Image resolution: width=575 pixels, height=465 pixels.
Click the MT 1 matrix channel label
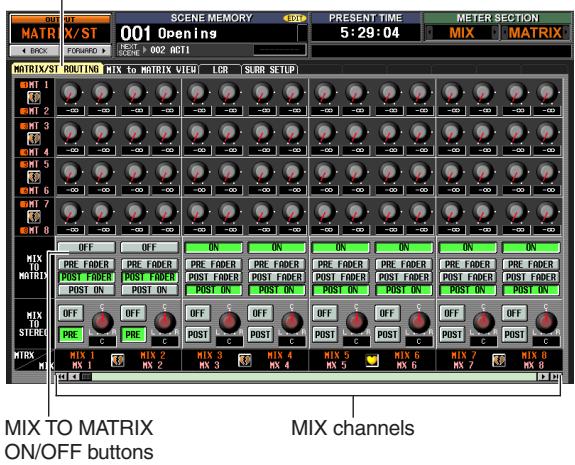(x=35, y=85)
